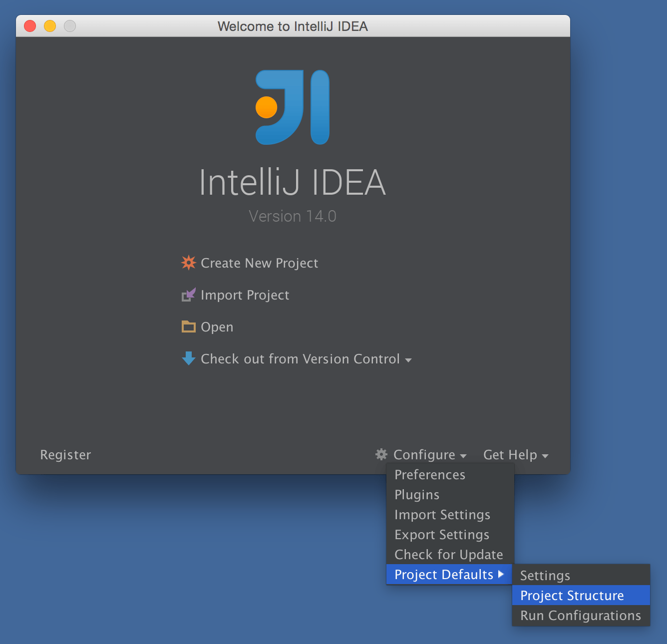Viewport: 667px width, 644px height.
Task: Choose Export Settings menu entry
Action: coord(450,534)
